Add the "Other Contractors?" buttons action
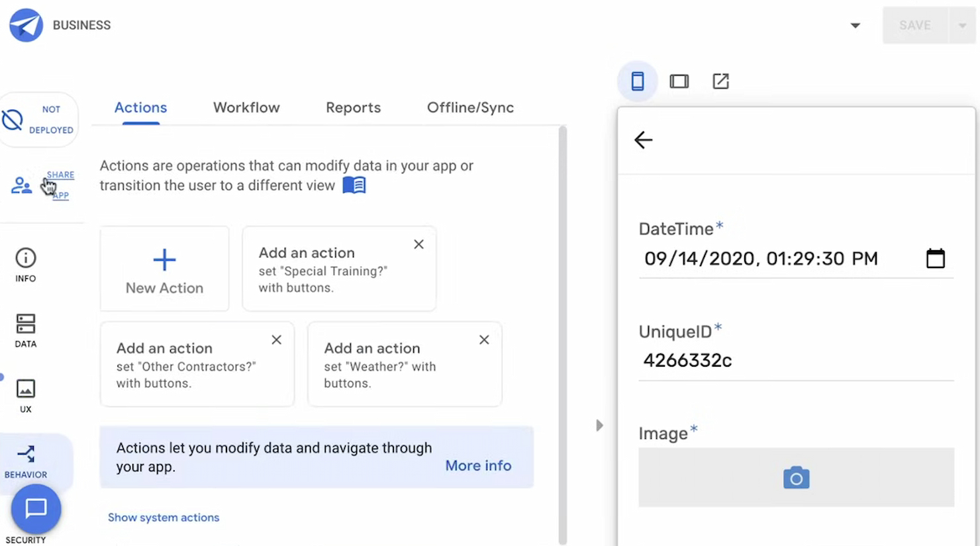The width and height of the screenshot is (980, 546). tap(197, 364)
